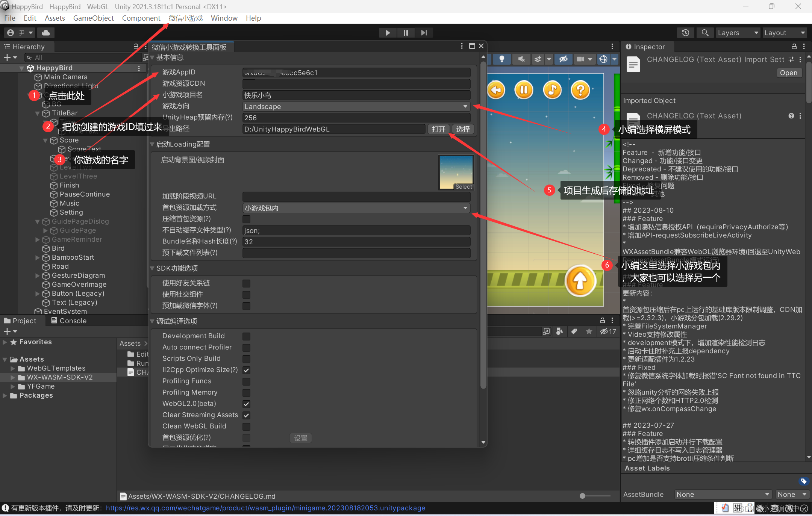Open the 微信小游戏 menu
The width and height of the screenshot is (812, 516).
[186, 18]
